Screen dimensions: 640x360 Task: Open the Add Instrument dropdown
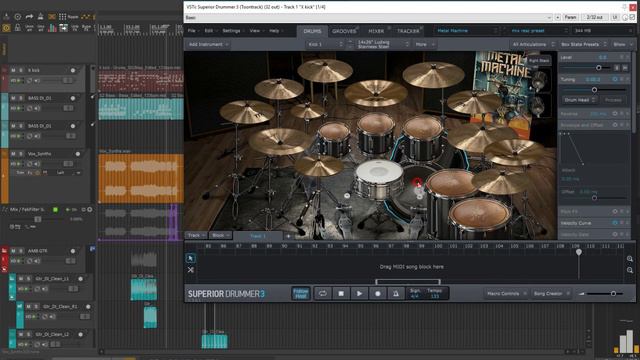208,44
